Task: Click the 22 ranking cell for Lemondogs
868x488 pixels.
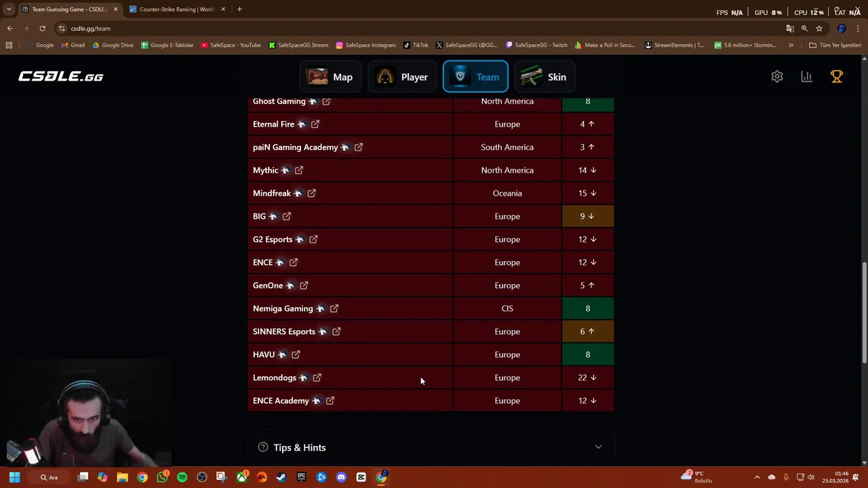Action: 588,378
